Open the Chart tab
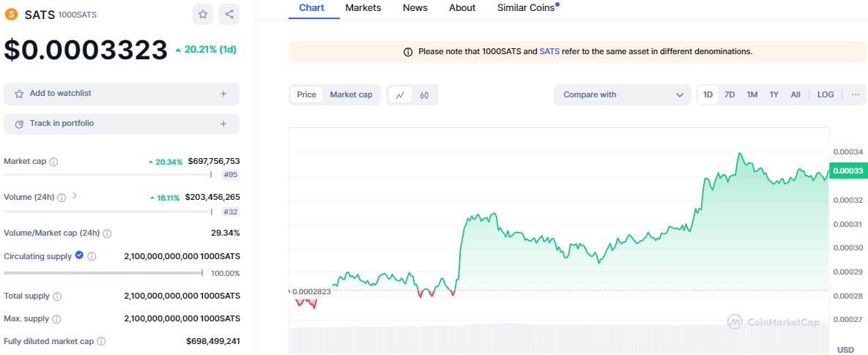This screenshot has height=355, width=868. 311,8
